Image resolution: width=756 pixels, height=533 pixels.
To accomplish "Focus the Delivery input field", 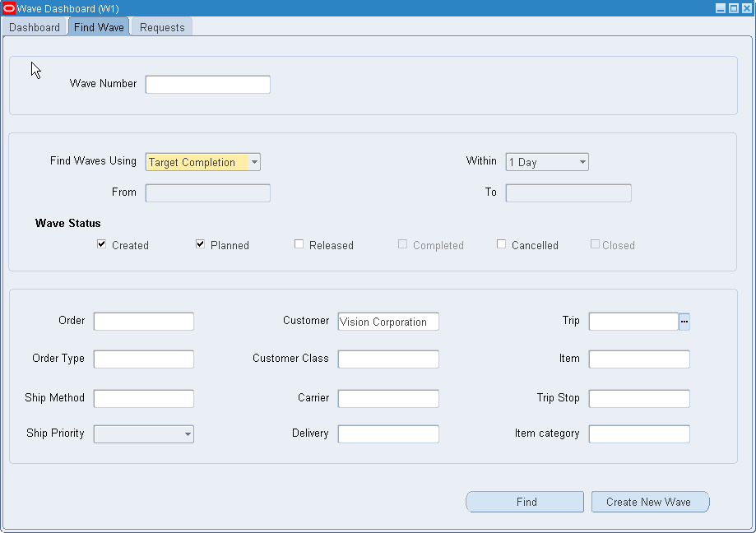I will (x=388, y=433).
